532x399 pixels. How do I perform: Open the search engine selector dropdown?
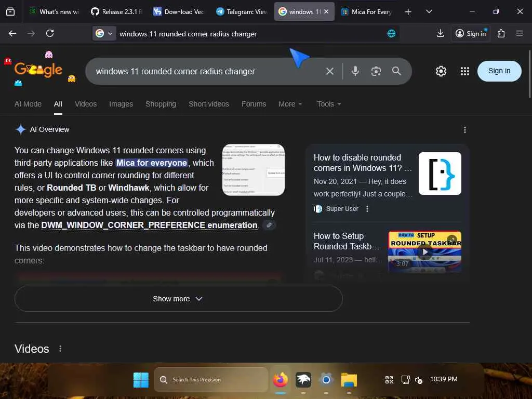tap(104, 34)
